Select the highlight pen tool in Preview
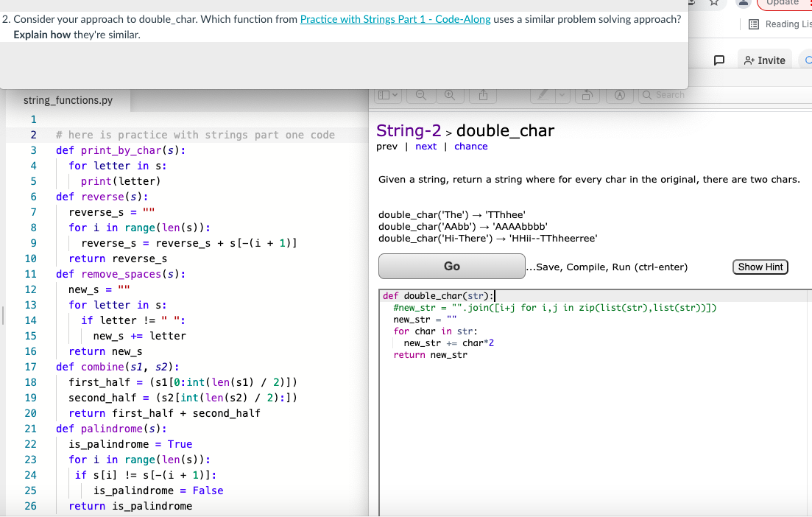The image size is (812, 517). pos(543,95)
